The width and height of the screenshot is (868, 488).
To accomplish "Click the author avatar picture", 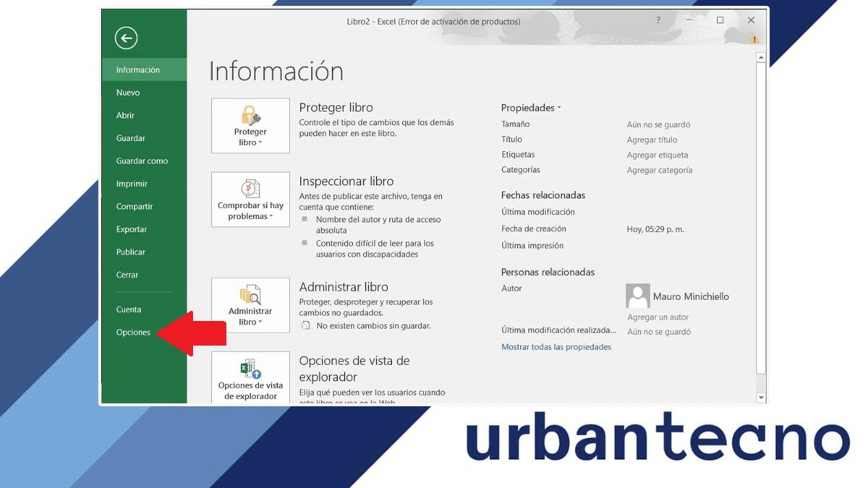I will (x=638, y=296).
